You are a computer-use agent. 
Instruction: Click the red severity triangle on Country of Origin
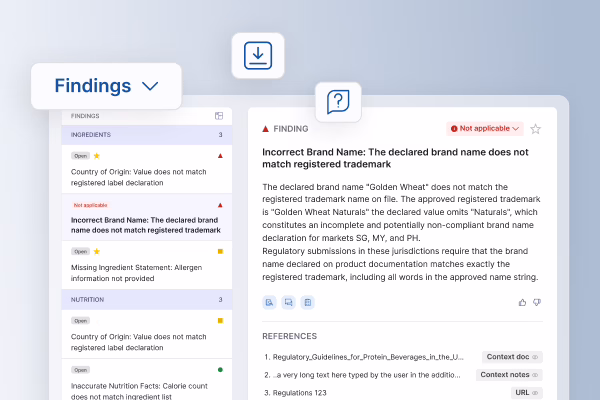(x=220, y=156)
